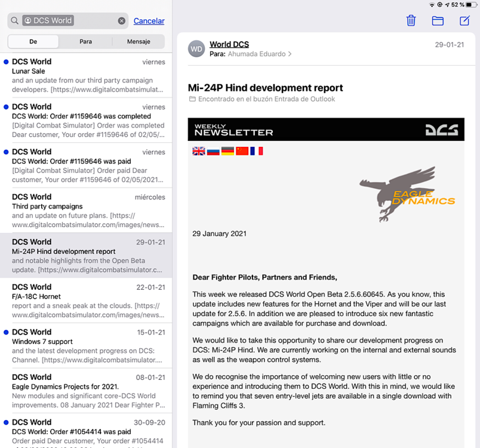Click the Mi-24P Hind development report subject heading
This screenshot has width=480, height=448.
point(266,88)
